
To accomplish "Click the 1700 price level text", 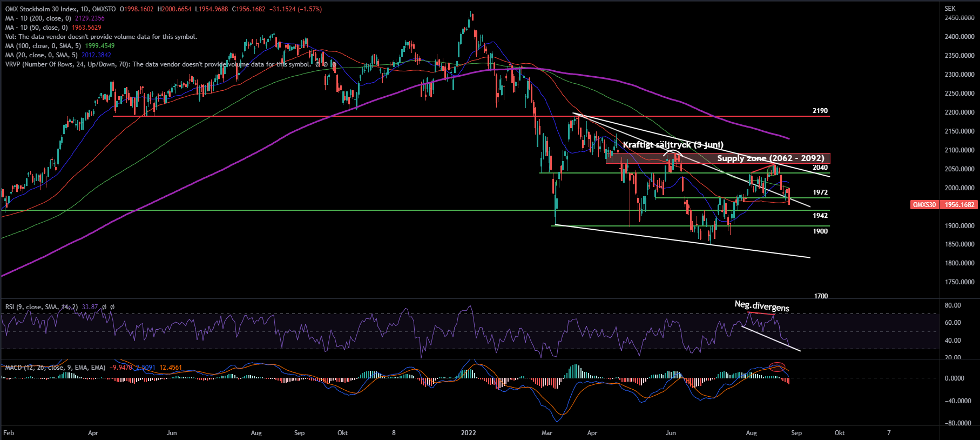I will pos(821,296).
